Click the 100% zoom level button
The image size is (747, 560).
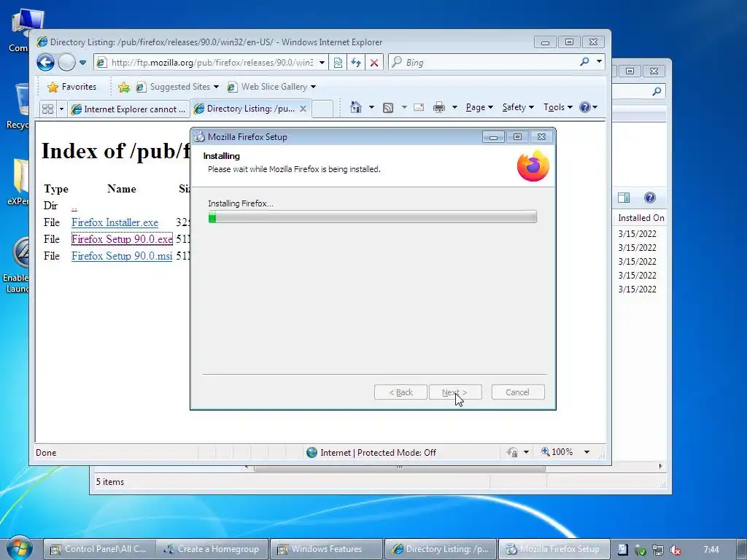[557, 452]
